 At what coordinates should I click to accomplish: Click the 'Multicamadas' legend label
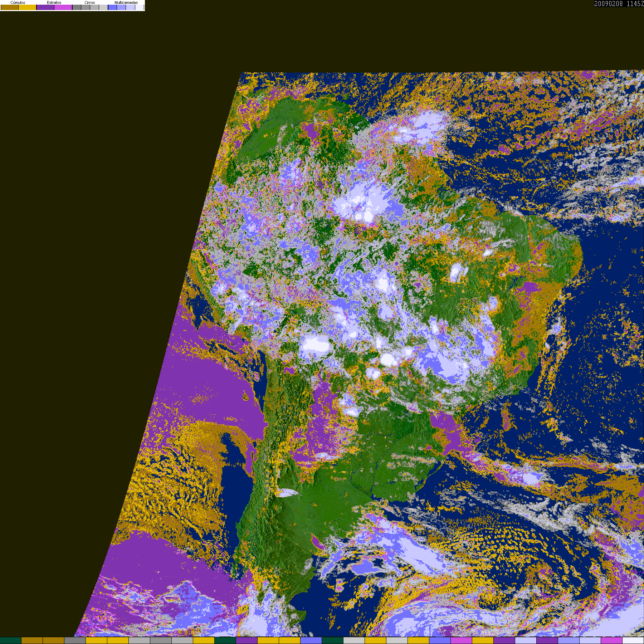(126, 3)
